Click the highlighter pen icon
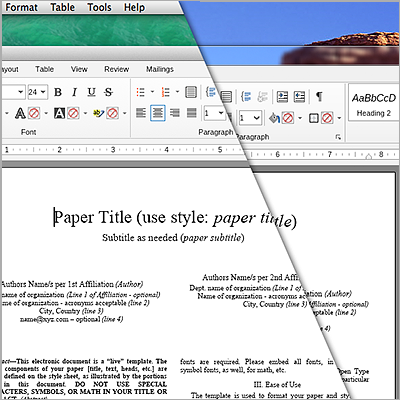The height and width of the screenshot is (400, 400). [x=98, y=113]
